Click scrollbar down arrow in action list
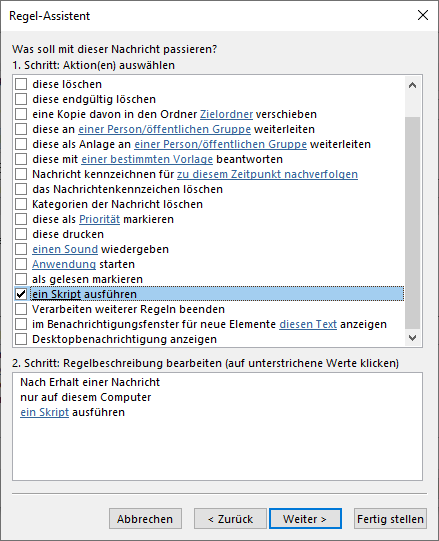Image resolution: width=439 pixels, height=541 pixels. 412,338
